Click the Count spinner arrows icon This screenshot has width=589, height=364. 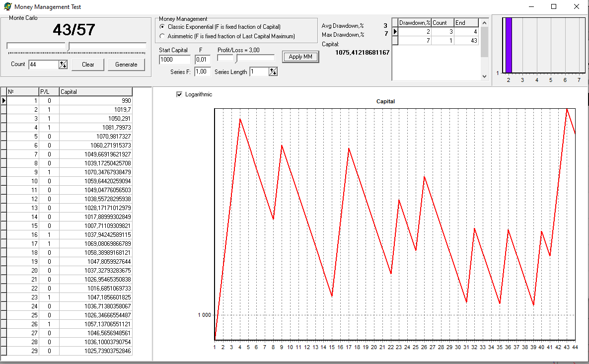pyautogui.click(x=63, y=65)
